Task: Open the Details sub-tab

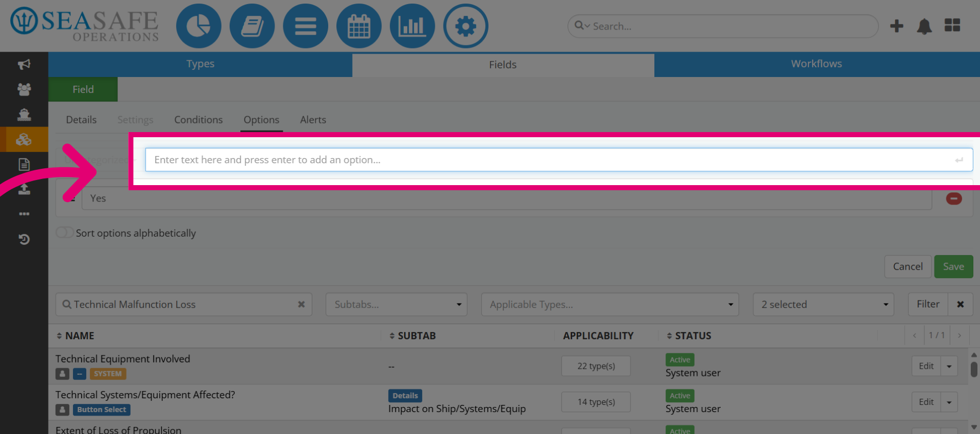Action: coord(81,120)
